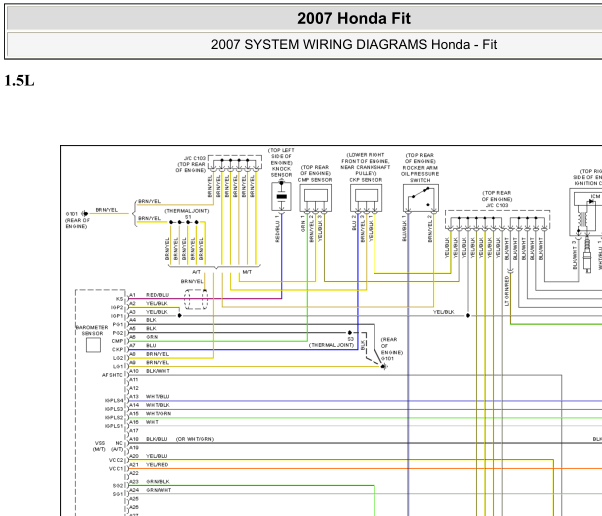Click pin A9 BRN/YEL wire label
The width and height of the screenshot is (602, 516).
coord(157,362)
